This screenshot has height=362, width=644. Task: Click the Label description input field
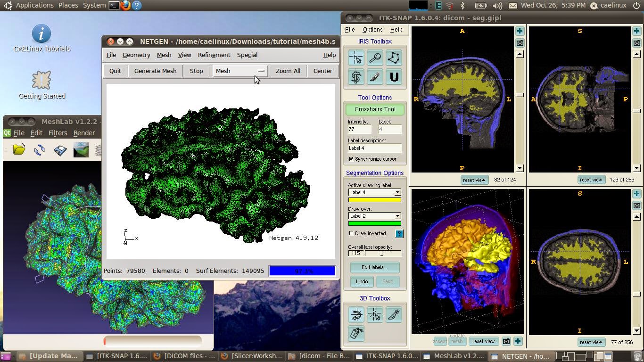pos(375,148)
